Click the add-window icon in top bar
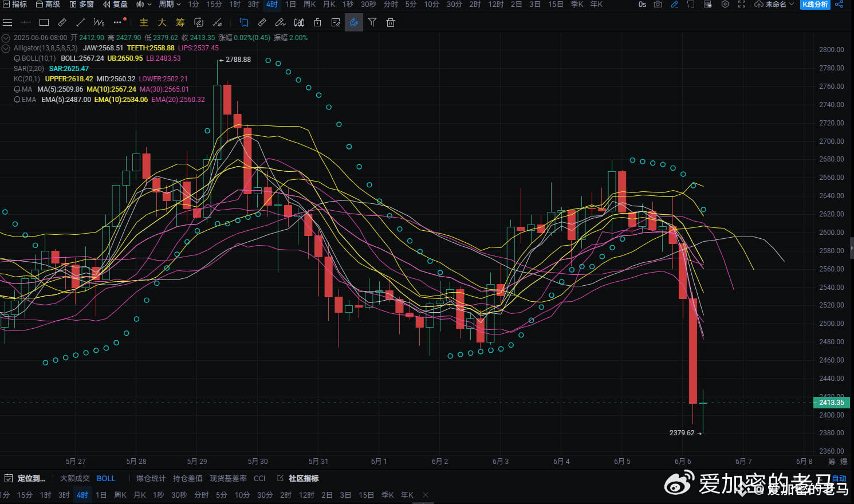Image resolution: width=854 pixels, height=504 pixels. [691, 4]
